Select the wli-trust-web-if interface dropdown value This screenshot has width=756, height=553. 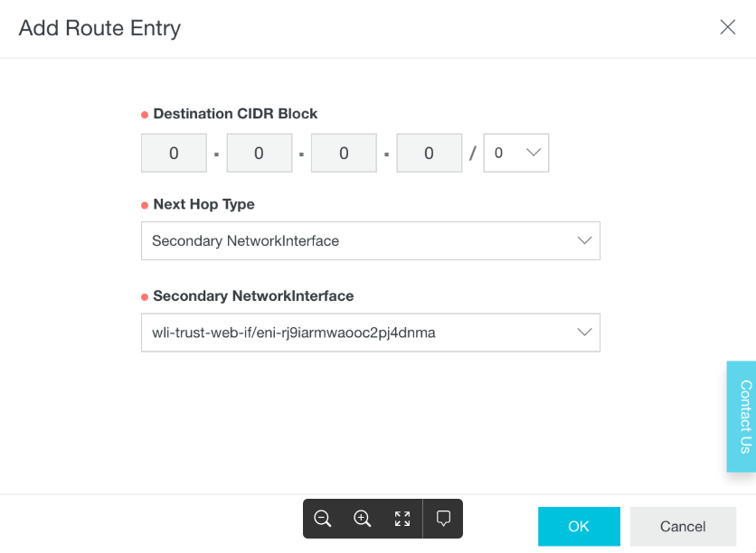tap(294, 333)
